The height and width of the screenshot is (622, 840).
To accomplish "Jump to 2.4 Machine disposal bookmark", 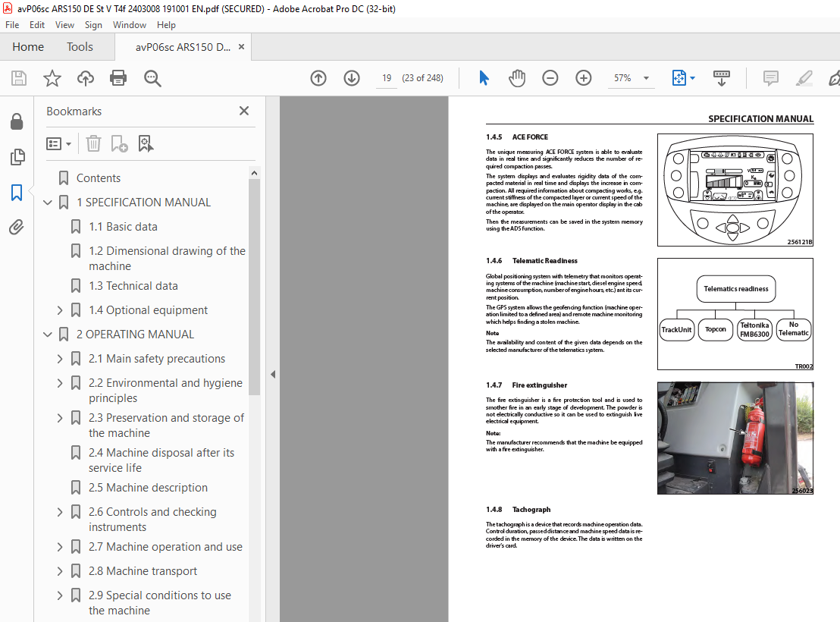I will (x=161, y=460).
